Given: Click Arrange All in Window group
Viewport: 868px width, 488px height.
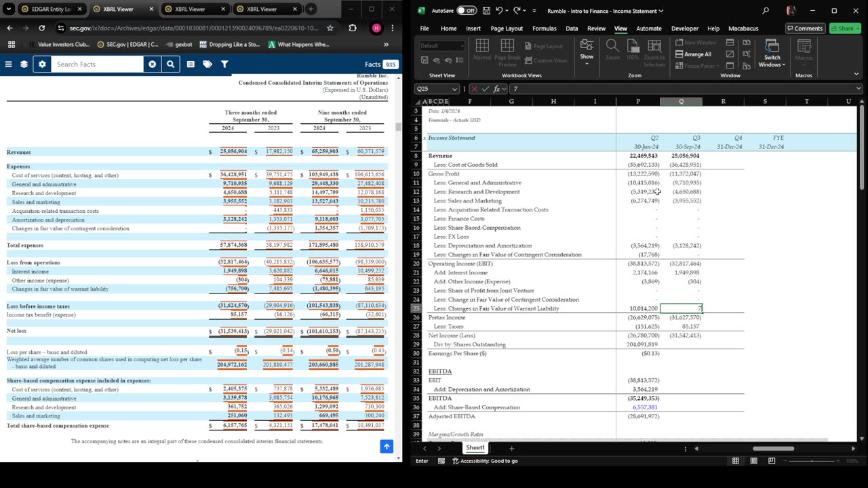Looking at the screenshot, I should point(693,54).
